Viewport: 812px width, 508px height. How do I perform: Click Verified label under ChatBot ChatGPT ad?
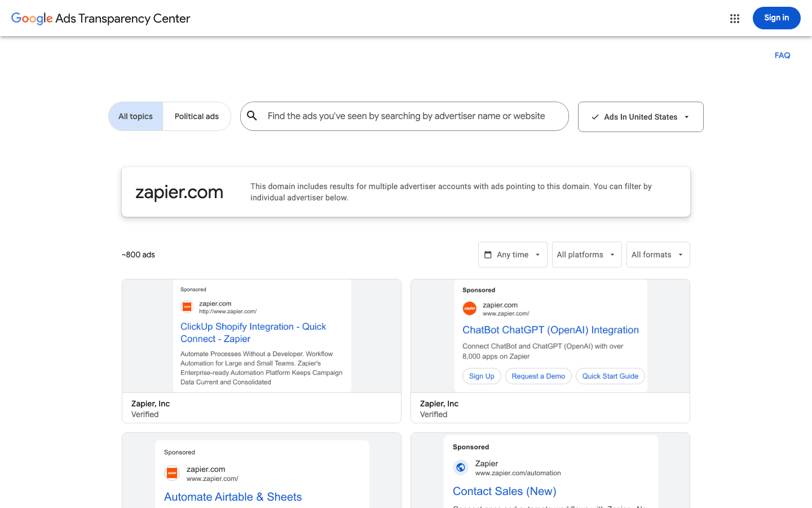click(434, 414)
